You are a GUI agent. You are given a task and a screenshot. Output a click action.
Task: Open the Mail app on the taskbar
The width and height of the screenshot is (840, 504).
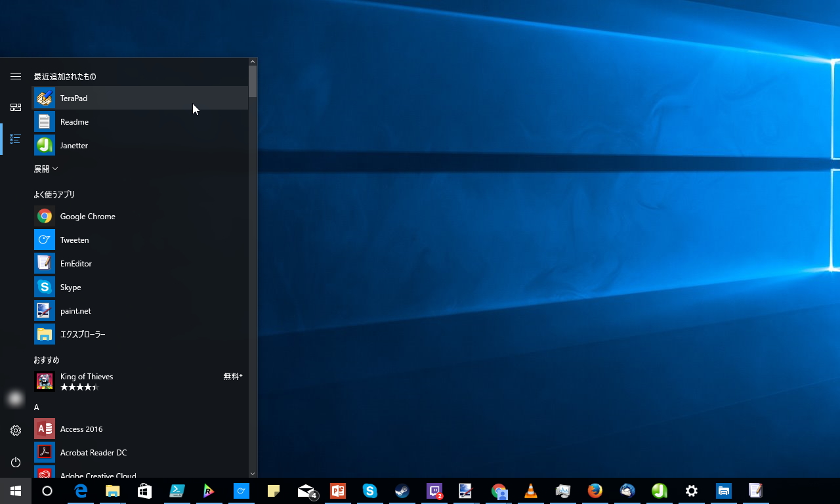[x=306, y=491]
